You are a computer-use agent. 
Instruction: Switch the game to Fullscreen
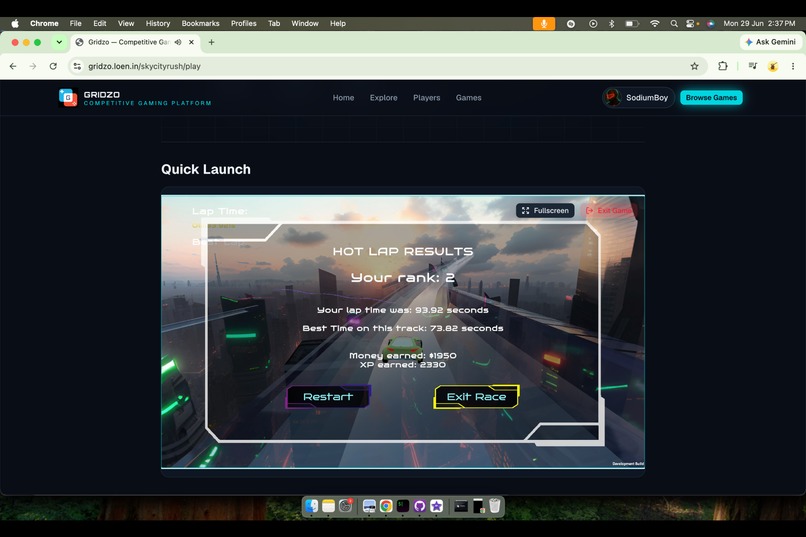click(545, 211)
